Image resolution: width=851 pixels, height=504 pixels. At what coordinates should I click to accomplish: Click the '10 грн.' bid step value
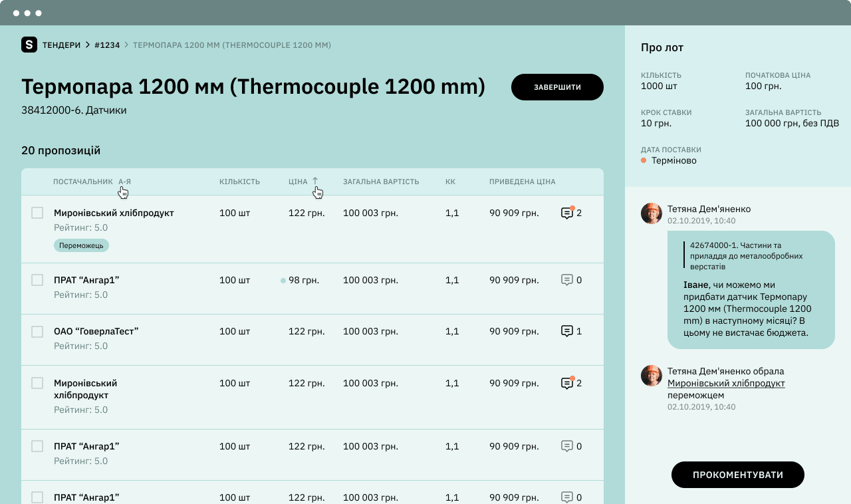point(656,123)
